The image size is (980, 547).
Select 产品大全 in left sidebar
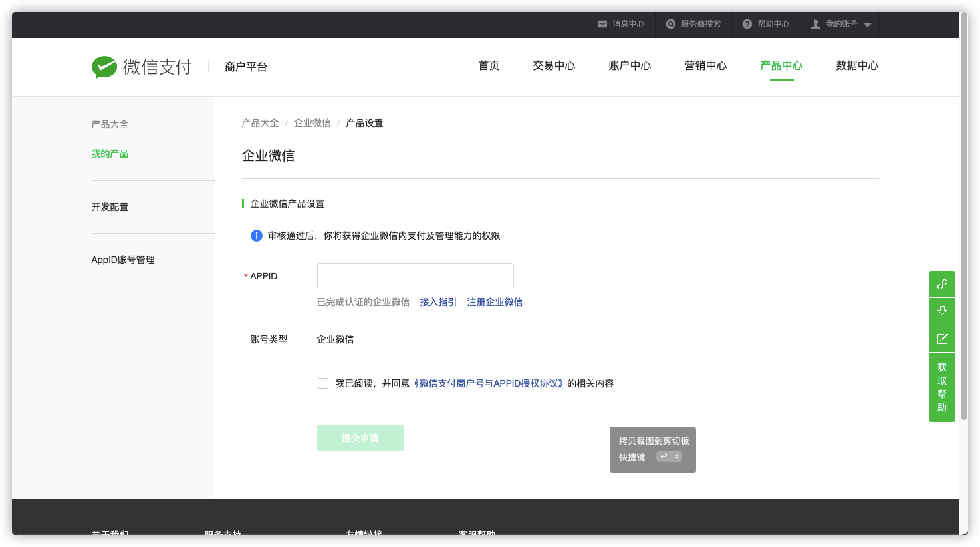[110, 124]
